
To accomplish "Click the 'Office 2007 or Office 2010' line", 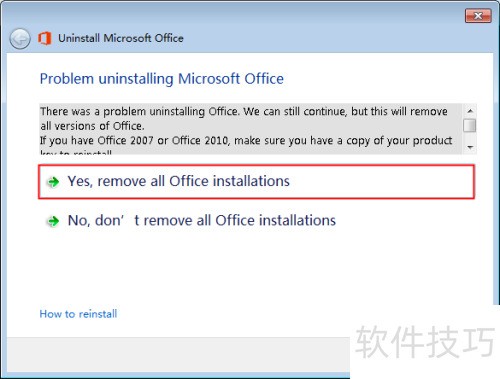I will [x=246, y=141].
